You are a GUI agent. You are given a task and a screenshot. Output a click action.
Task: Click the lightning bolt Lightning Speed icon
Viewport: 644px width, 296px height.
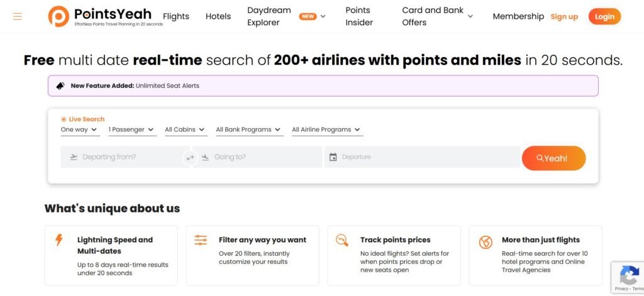coord(58,240)
